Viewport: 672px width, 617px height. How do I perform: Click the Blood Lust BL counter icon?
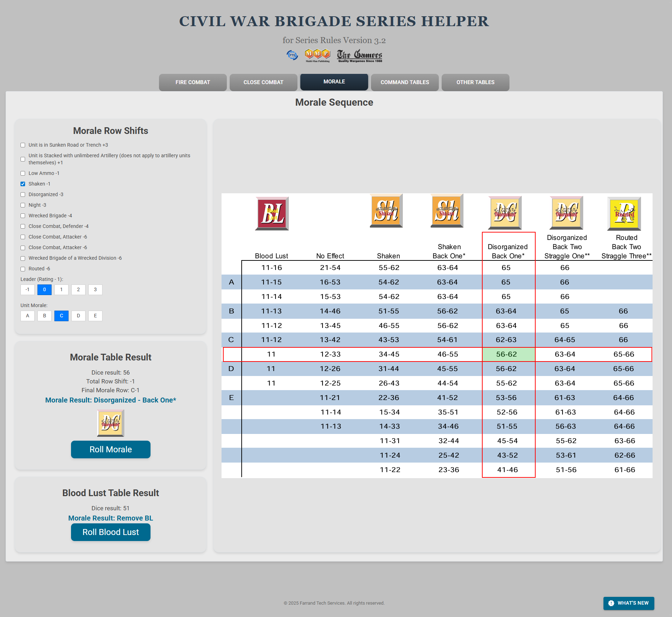[x=272, y=213]
